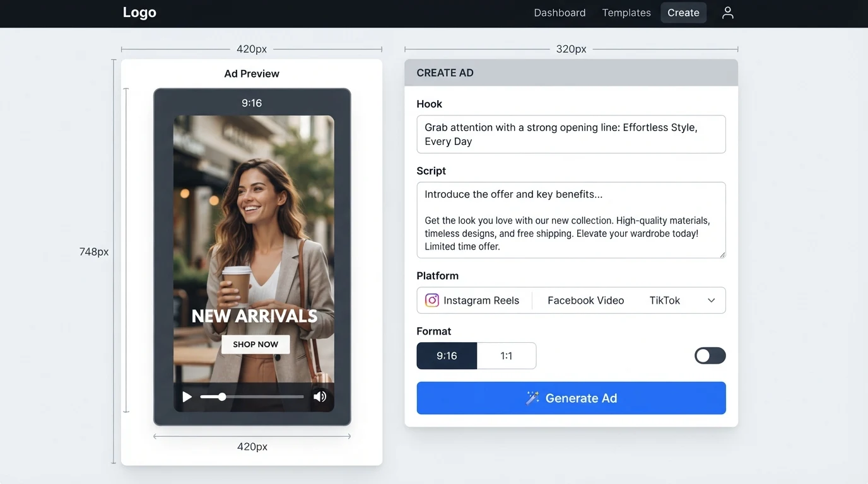This screenshot has height=484, width=868.
Task: Open the Templates nav item
Action: click(x=626, y=13)
